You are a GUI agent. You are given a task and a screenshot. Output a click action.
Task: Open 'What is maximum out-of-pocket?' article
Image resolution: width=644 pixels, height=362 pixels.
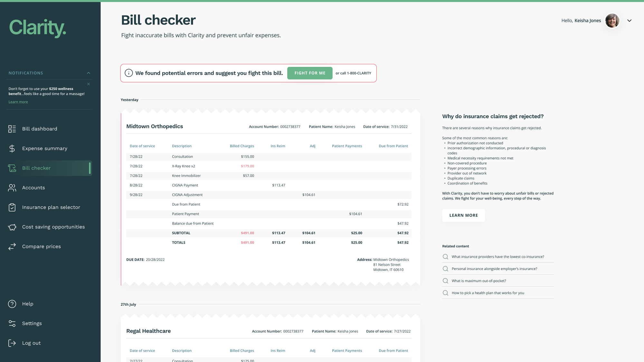(478, 281)
